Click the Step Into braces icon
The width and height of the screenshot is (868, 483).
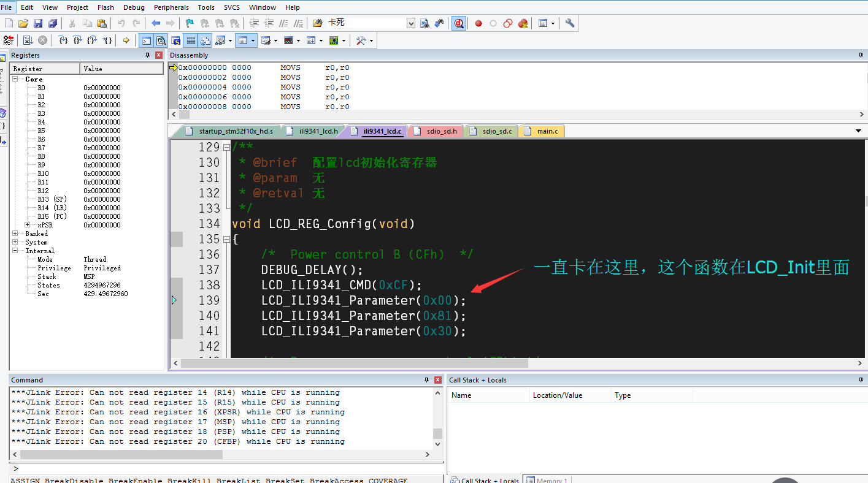coord(63,40)
